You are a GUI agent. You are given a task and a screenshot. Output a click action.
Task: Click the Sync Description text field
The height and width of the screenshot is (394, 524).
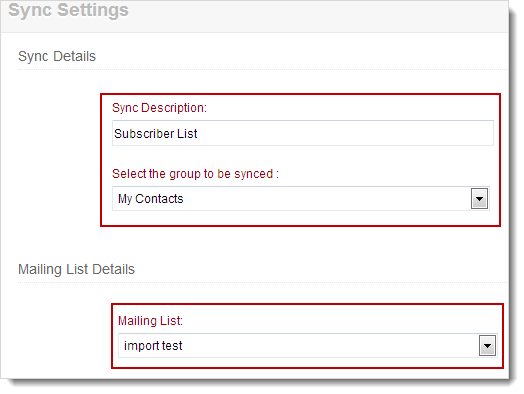(302, 133)
